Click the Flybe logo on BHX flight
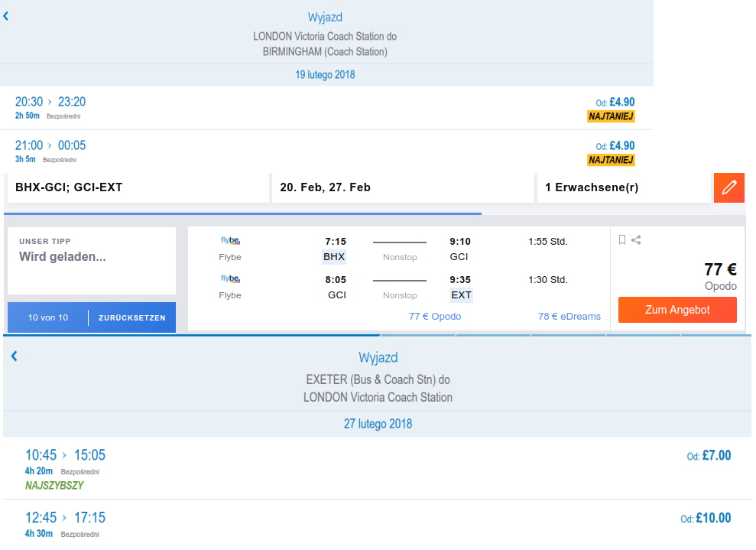Screen dimensions: 756x550 [x=230, y=240]
